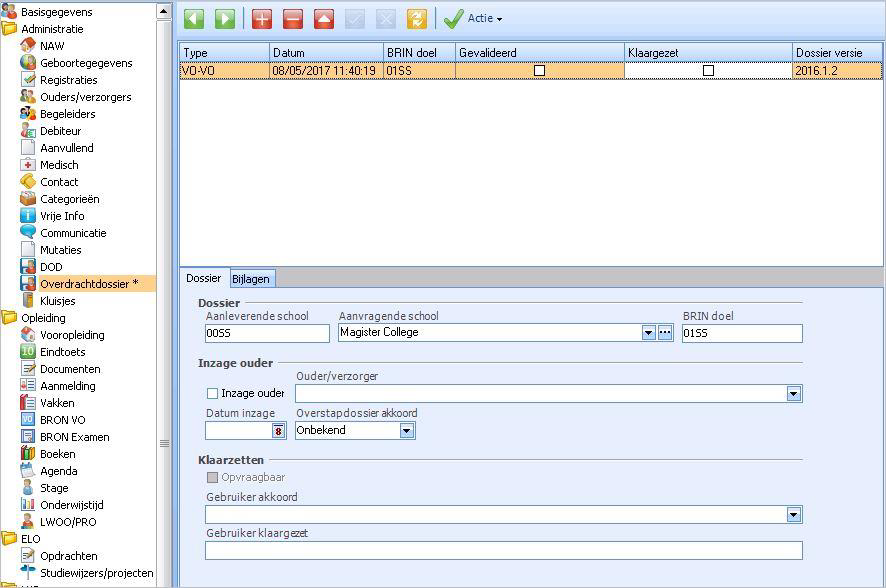Click the red up-arrow toolbar icon
Screen dimensions: 886x588
[x=324, y=19]
